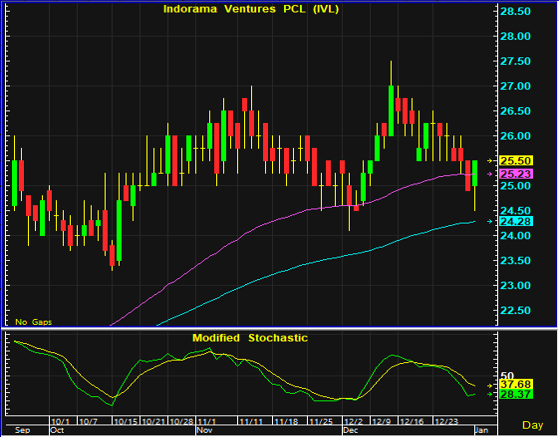Click the small yellow arrow beside the 25.50 label
This screenshot has height=437, width=559.
click(x=490, y=161)
